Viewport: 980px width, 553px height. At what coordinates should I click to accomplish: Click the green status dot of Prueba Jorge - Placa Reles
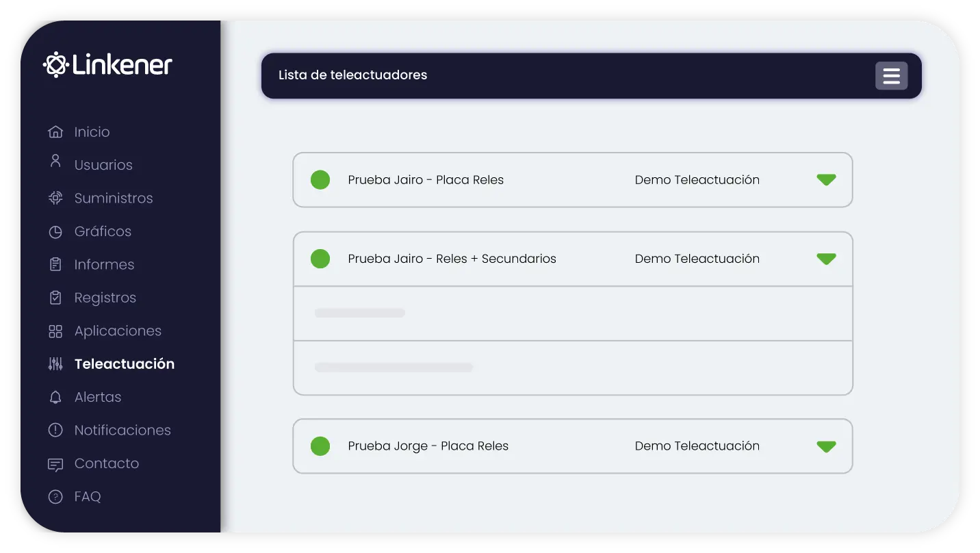tap(320, 446)
